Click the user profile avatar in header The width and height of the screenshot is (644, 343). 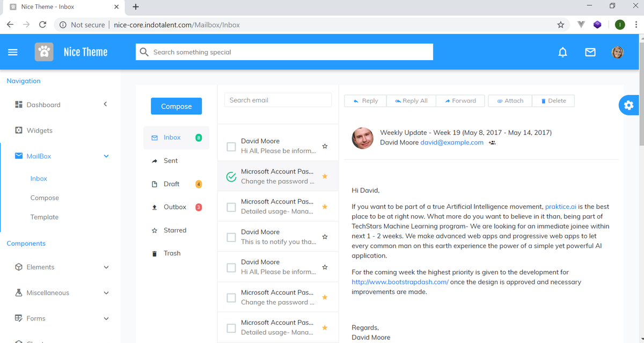(x=618, y=52)
